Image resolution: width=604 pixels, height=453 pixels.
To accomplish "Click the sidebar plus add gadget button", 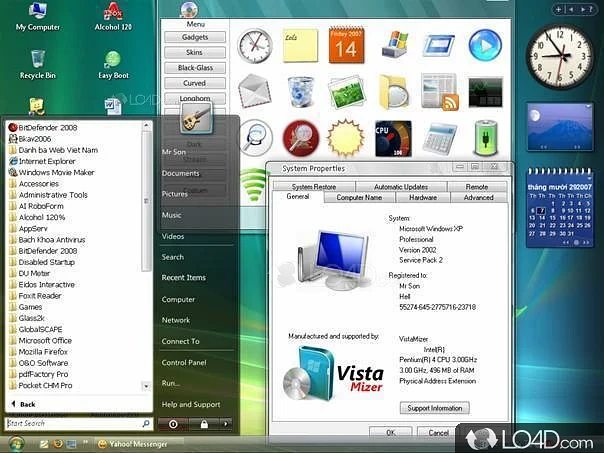I will pos(558,9).
